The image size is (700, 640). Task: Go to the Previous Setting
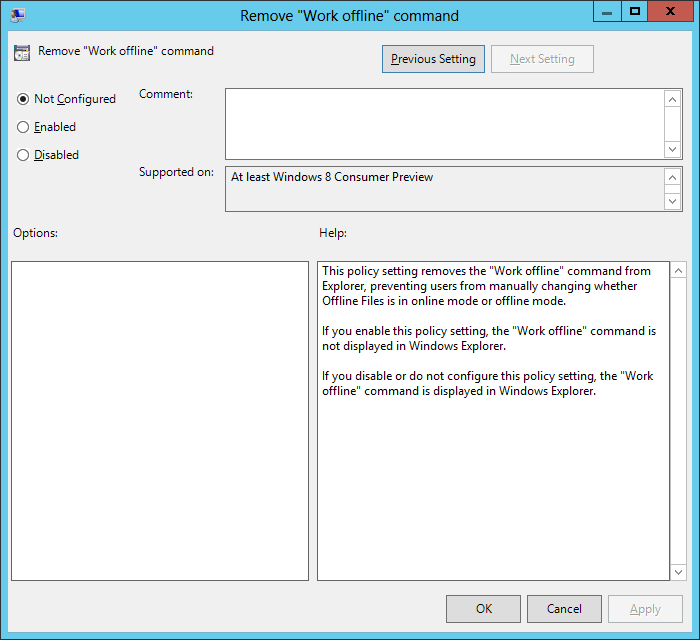coord(433,59)
